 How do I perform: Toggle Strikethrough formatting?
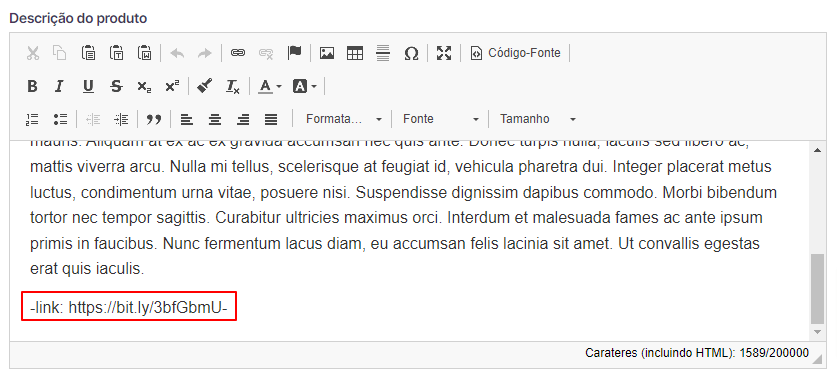[x=116, y=86]
